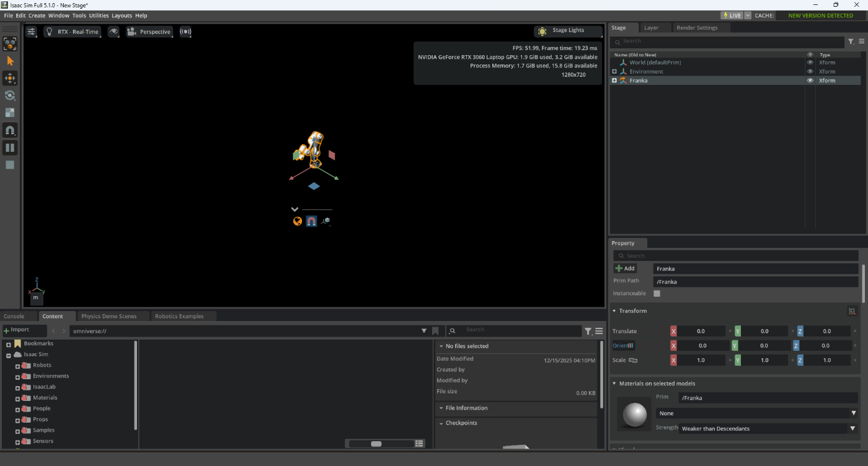Click NEW VERSION DETECTED notice
This screenshot has height=466, width=868.
[x=820, y=15]
